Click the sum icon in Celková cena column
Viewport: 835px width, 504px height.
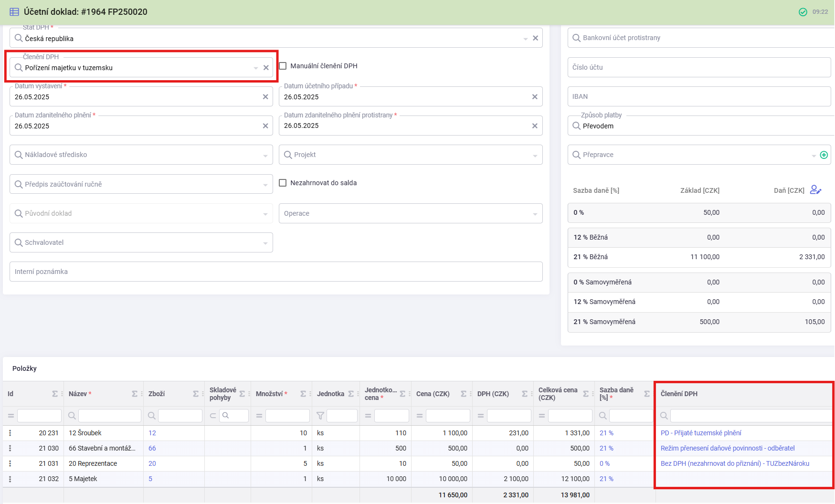point(586,394)
